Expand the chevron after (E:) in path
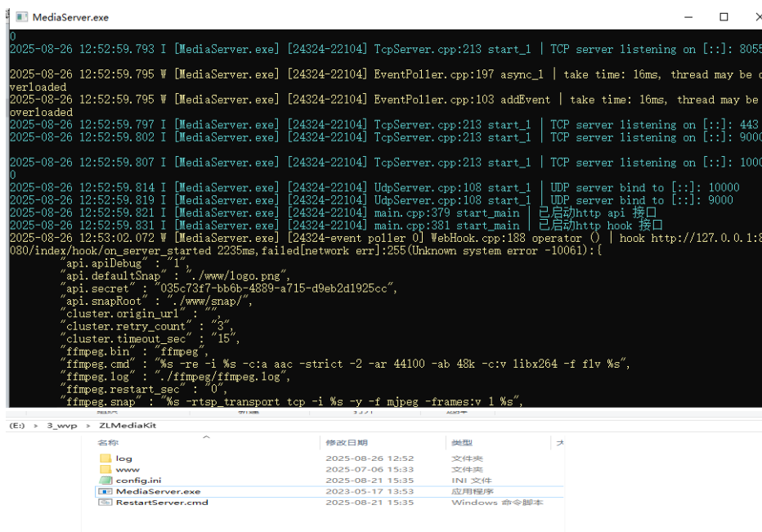This screenshot has height=532, width=762. pyautogui.click(x=35, y=426)
